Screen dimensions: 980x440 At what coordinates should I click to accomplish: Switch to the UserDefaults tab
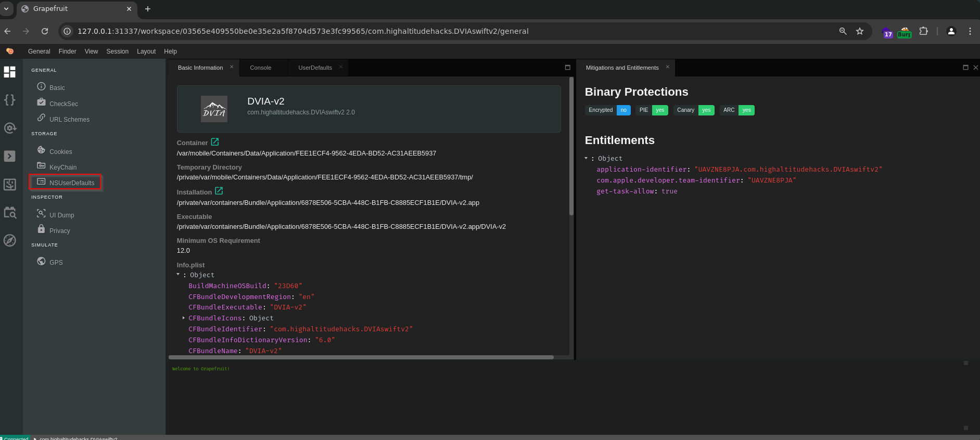[x=315, y=68]
